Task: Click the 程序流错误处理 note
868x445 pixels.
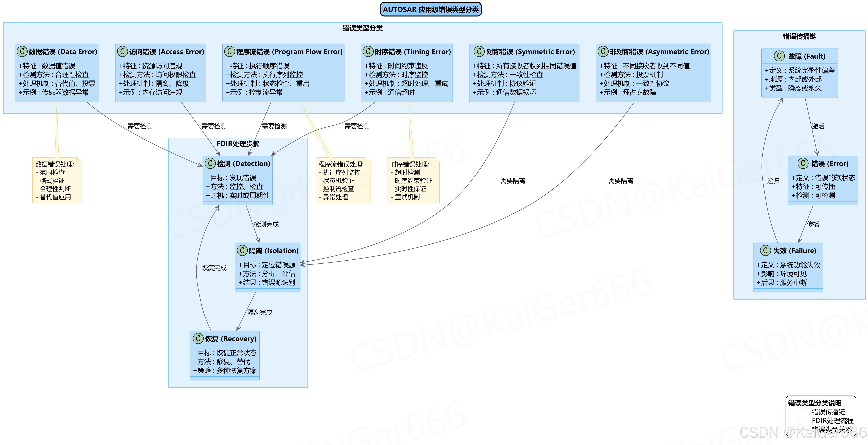Action: (343, 180)
